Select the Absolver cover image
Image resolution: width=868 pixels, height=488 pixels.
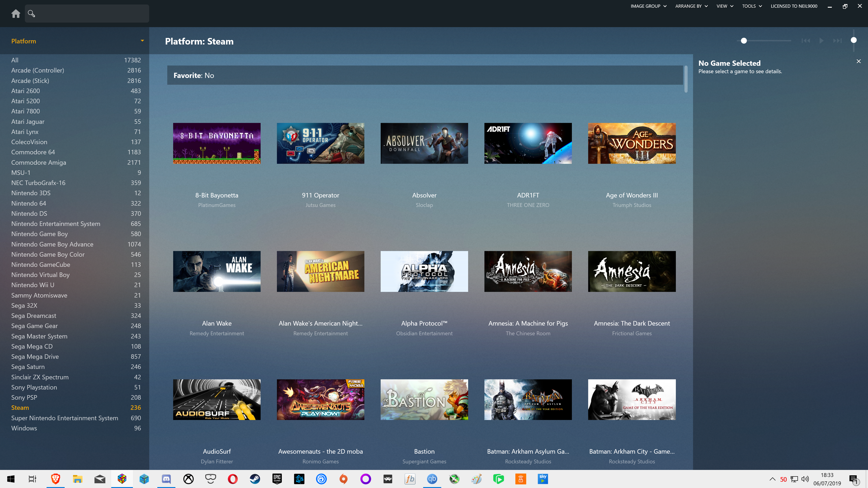(424, 143)
